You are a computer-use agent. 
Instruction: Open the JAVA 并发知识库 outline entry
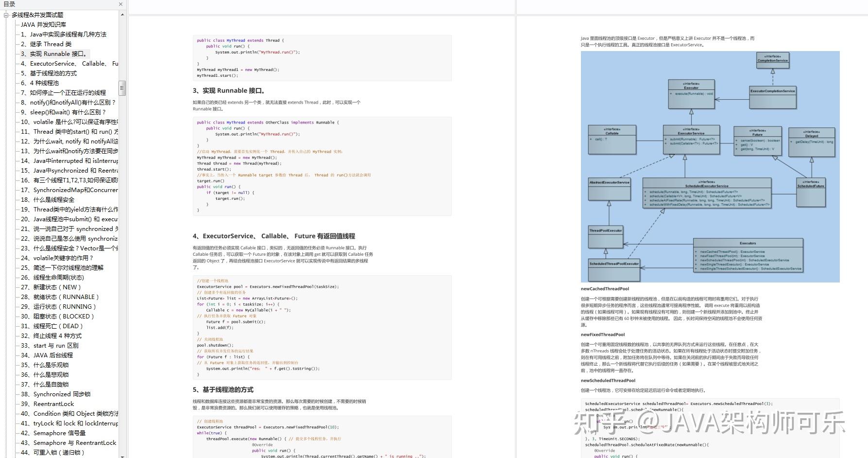coord(43,25)
